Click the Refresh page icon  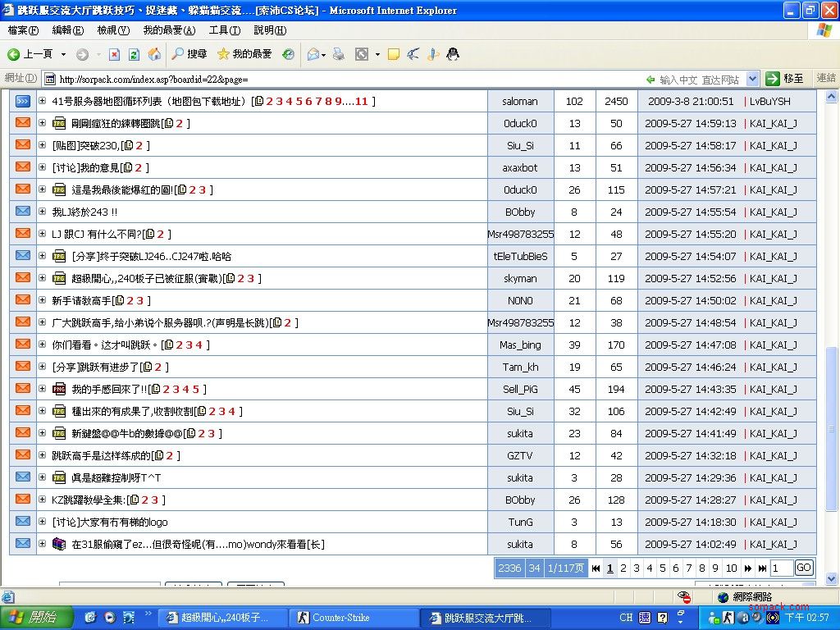134,54
